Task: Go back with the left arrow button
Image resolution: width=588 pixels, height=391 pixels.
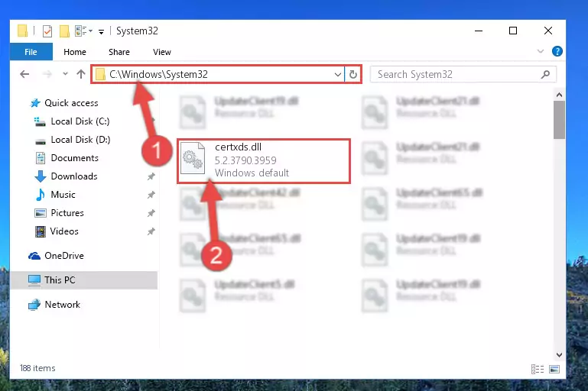Action: pos(24,74)
